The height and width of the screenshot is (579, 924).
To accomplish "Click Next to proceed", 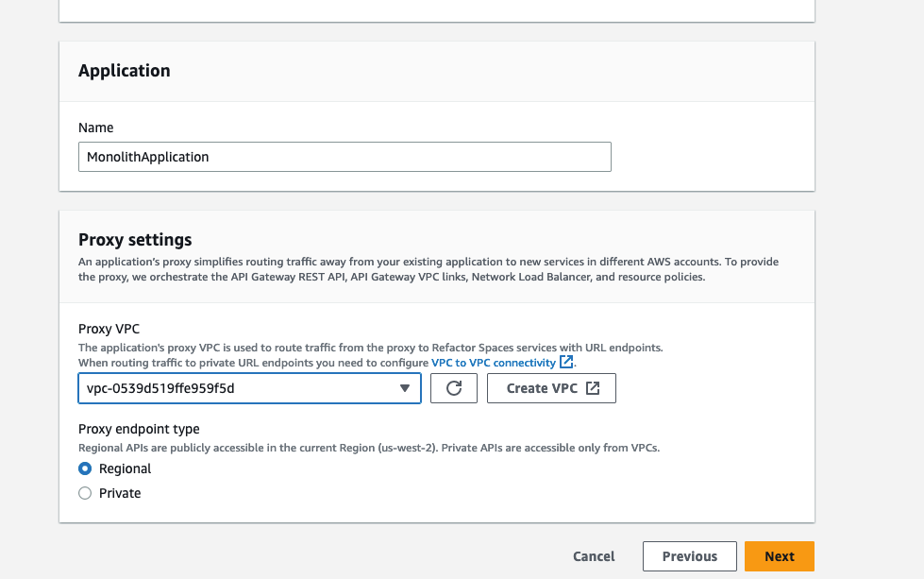I will tap(779, 556).
